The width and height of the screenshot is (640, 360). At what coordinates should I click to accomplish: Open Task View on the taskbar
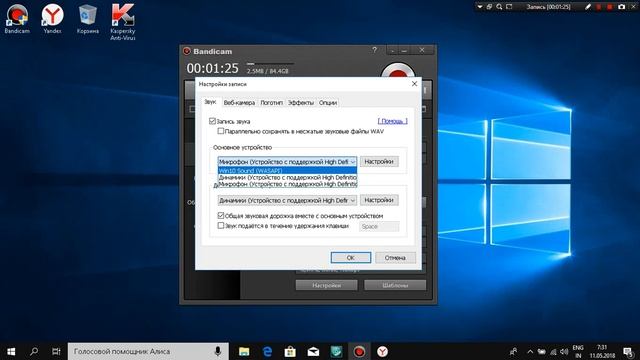coord(56,351)
